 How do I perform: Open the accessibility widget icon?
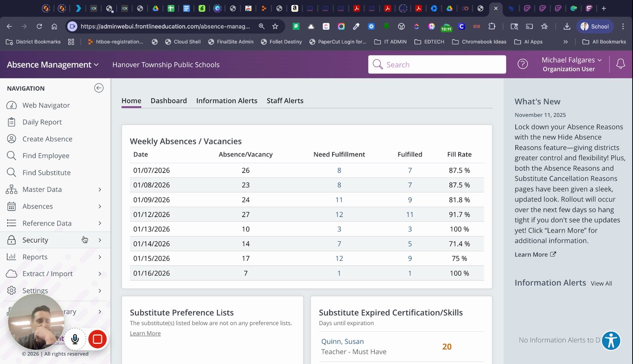(x=611, y=341)
